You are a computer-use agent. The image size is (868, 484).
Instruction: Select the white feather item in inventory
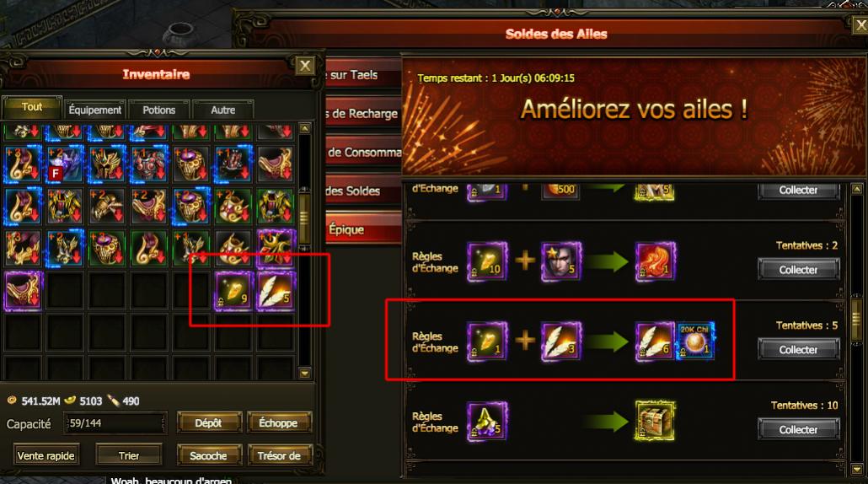pyautogui.click(x=275, y=291)
